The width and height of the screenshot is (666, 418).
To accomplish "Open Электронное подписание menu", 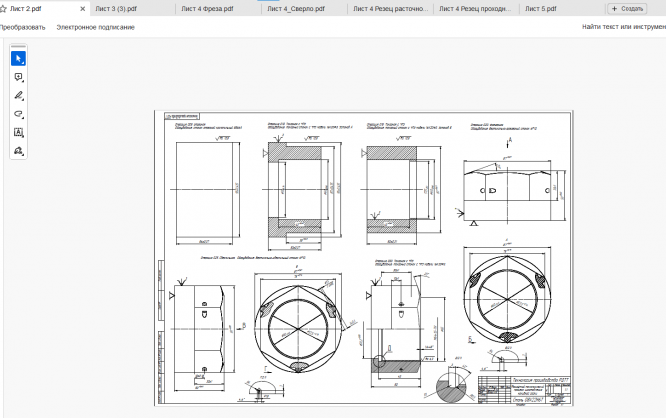I will tap(96, 27).
